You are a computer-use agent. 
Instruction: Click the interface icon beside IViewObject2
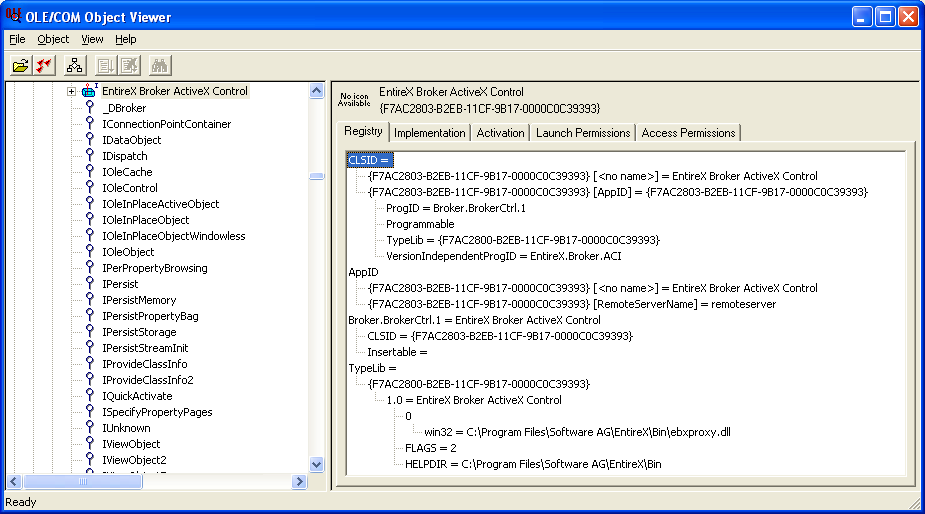(x=90, y=459)
